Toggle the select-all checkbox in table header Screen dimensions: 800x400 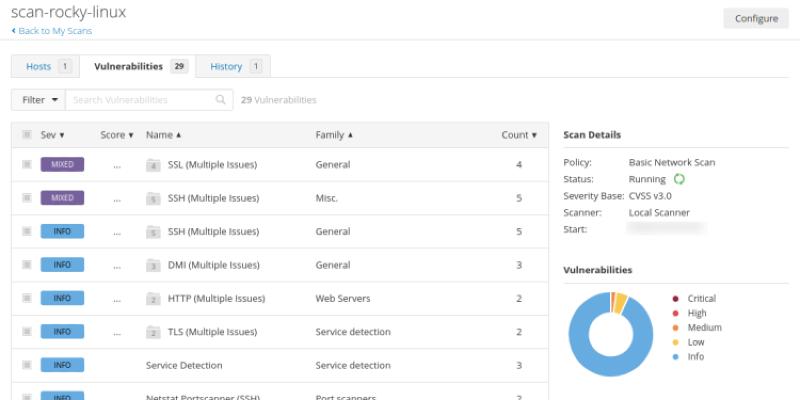tap(27, 135)
